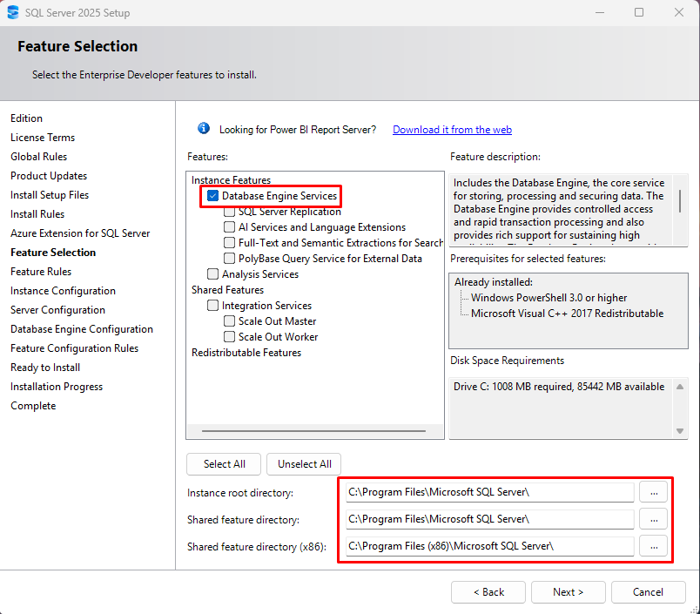Browse for the Shared feature directory
700x614 pixels.
[x=654, y=519]
